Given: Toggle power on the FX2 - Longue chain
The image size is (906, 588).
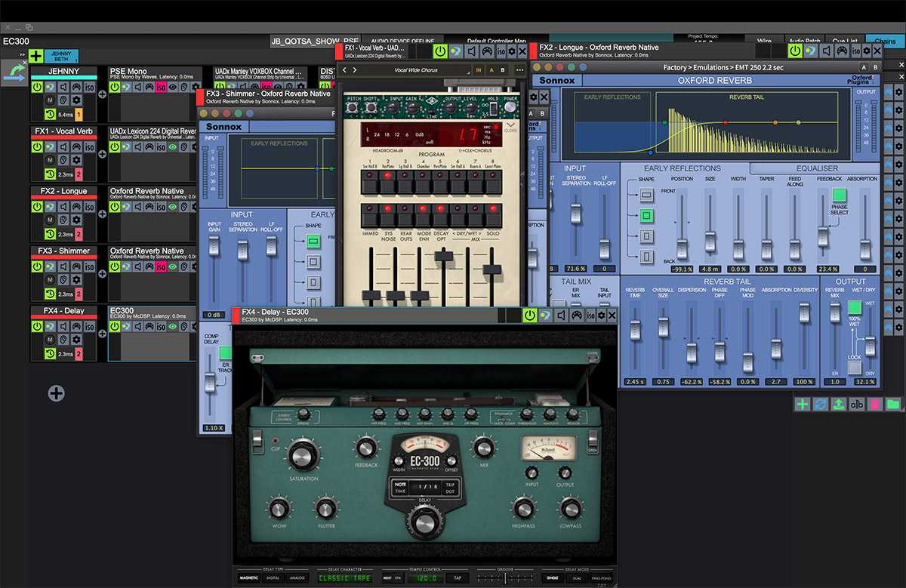Looking at the screenshot, I should 36,206.
